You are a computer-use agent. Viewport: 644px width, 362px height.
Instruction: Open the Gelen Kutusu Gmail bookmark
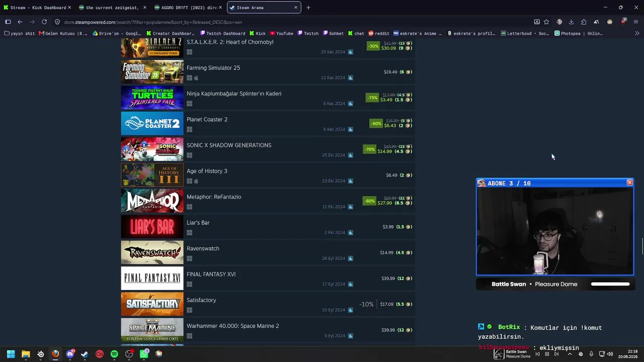(x=63, y=34)
